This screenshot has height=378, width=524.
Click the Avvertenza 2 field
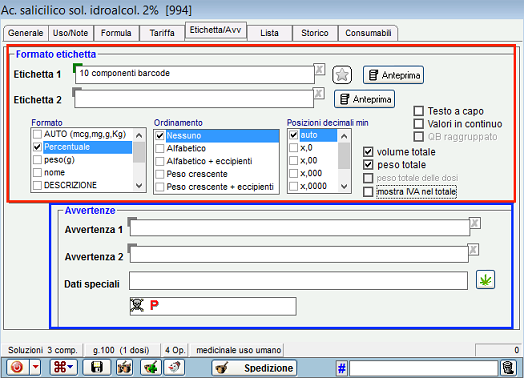tap(299, 254)
